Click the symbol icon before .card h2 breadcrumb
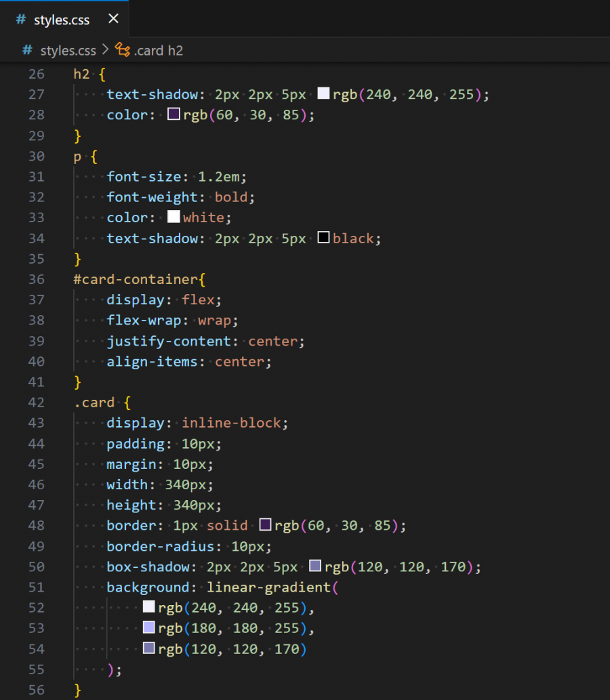Screen dimensions: 610x700 (x=122, y=50)
